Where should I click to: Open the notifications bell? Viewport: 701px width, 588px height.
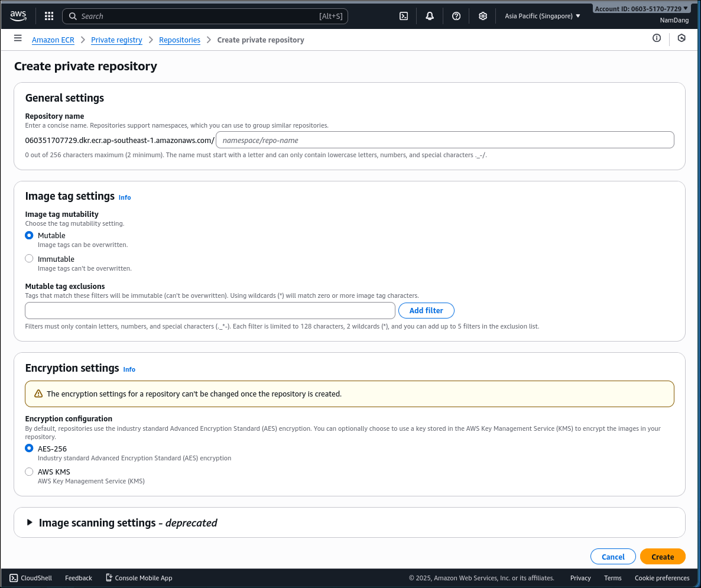click(x=430, y=16)
